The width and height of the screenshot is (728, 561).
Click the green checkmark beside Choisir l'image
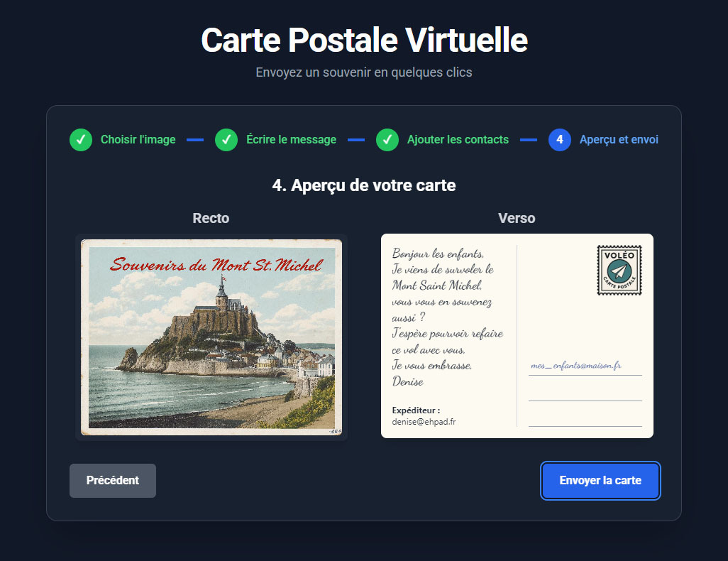point(81,140)
